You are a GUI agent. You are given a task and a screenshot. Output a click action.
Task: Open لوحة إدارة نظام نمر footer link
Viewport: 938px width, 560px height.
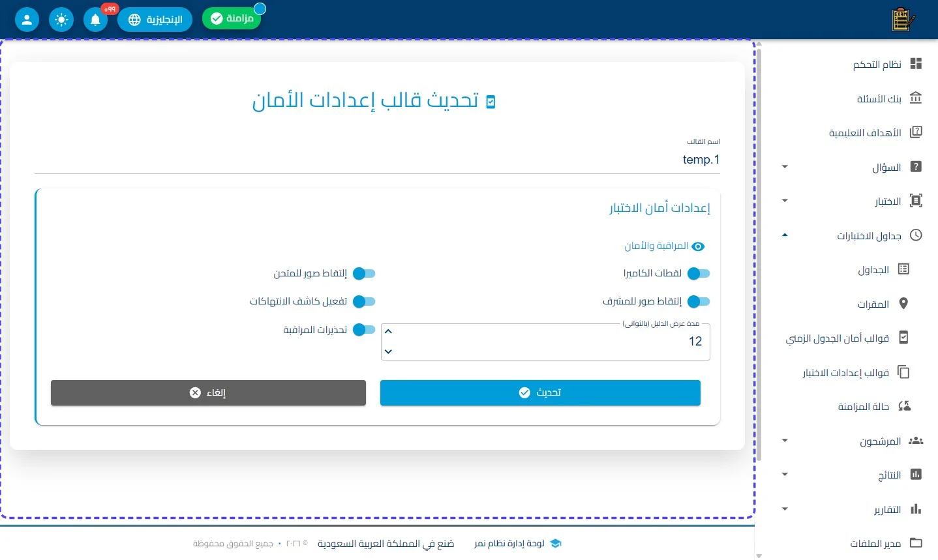(x=509, y=543)
